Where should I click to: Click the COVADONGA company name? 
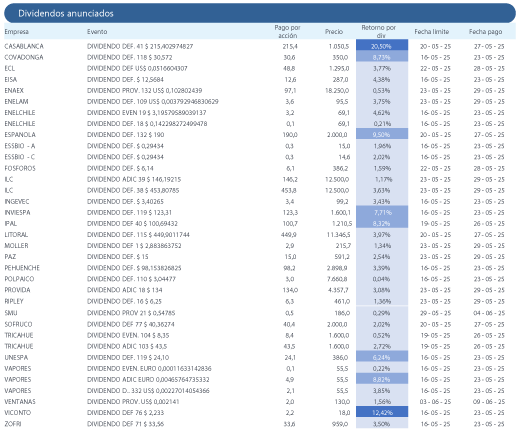click(x=24, y=57)
